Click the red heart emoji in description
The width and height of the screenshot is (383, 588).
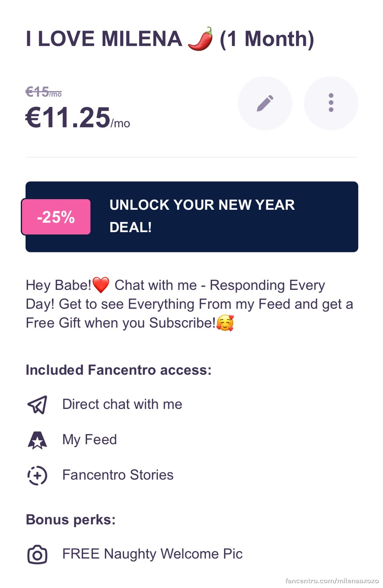point(101,286)
